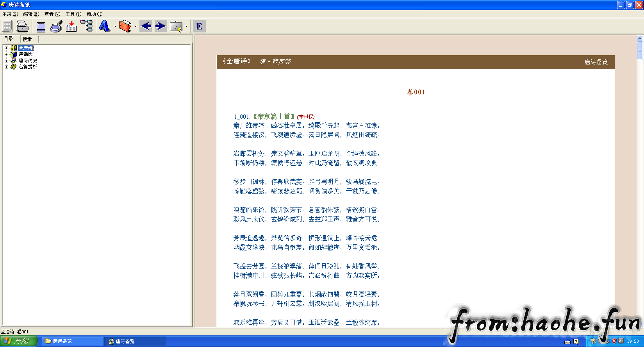Click the computer monitor toolbar icon

41,27
